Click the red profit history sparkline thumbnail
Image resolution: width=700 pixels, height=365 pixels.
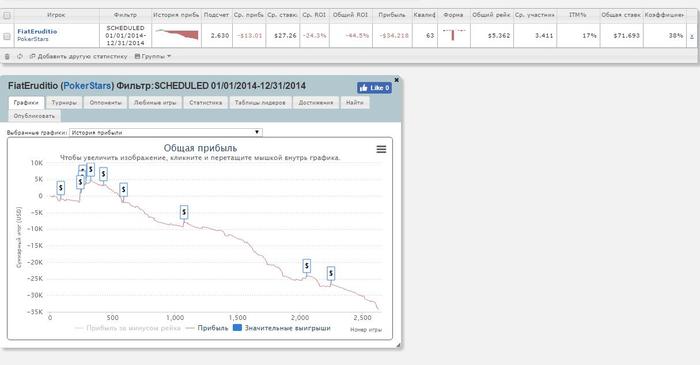click(x=177, y=34)
